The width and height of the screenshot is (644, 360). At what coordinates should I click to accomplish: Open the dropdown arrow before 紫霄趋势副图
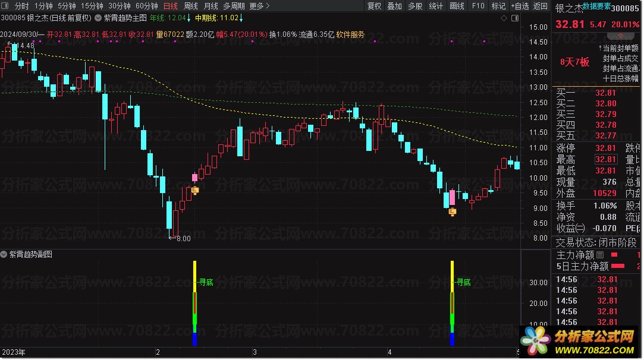click(x=4, y=254)
